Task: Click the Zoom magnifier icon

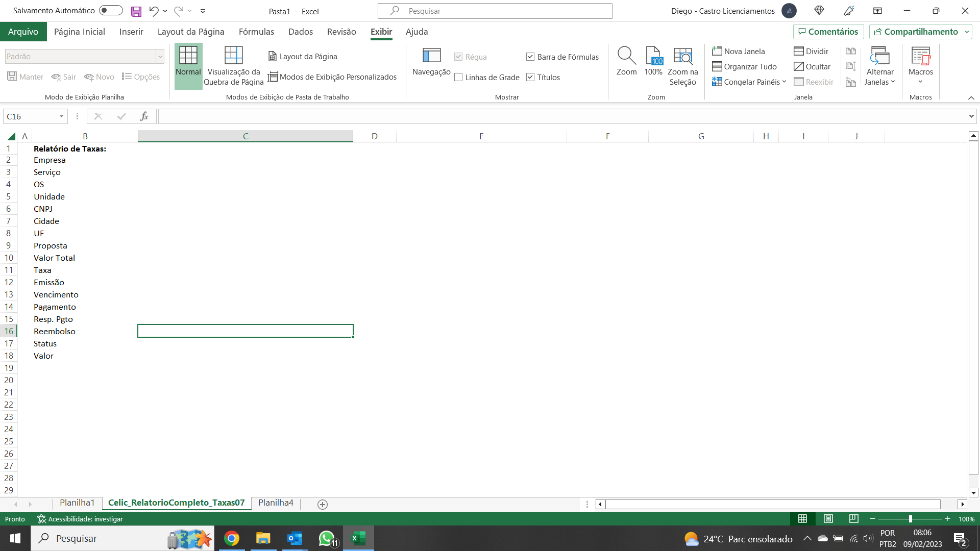Action: [626, 55]
